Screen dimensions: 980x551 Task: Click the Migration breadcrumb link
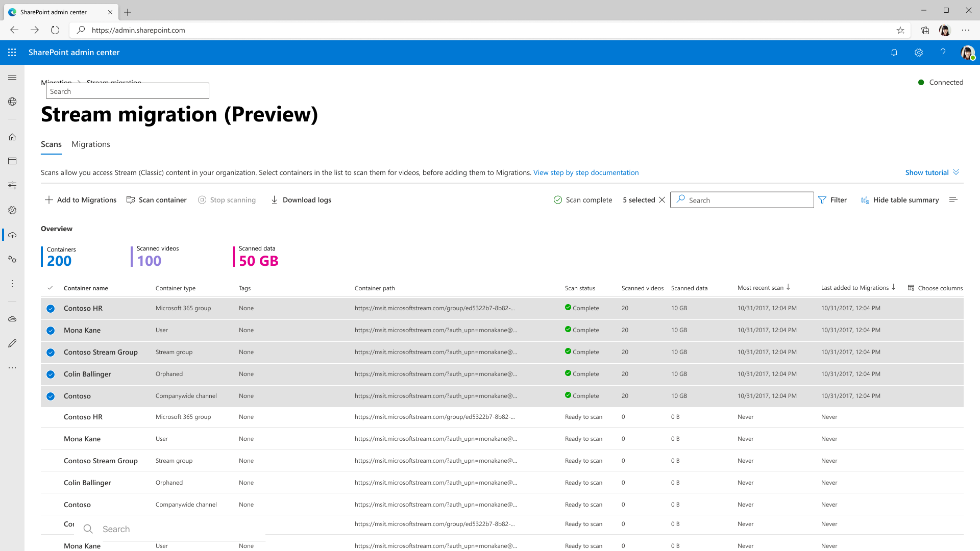(56, 82)
